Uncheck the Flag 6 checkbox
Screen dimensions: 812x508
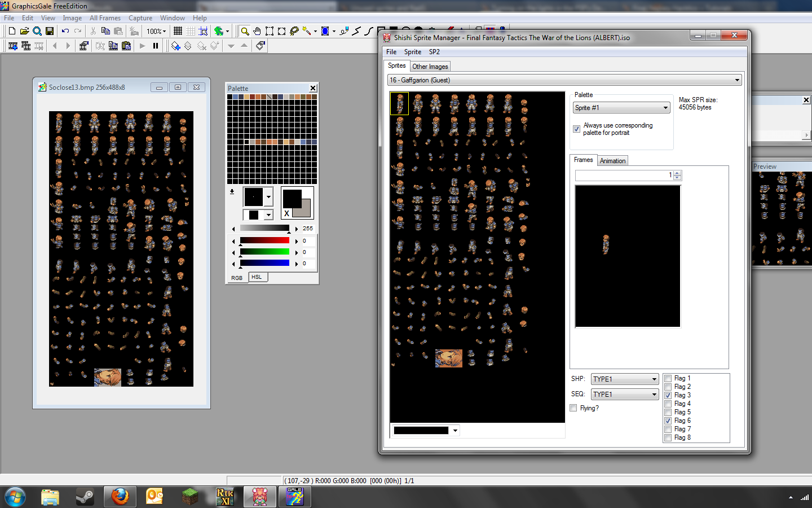point(668,421)
